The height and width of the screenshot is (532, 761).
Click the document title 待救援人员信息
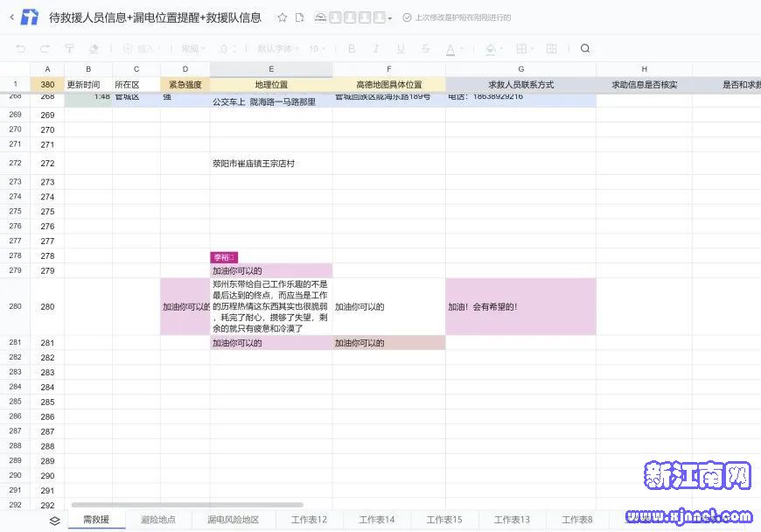[156, 18]
